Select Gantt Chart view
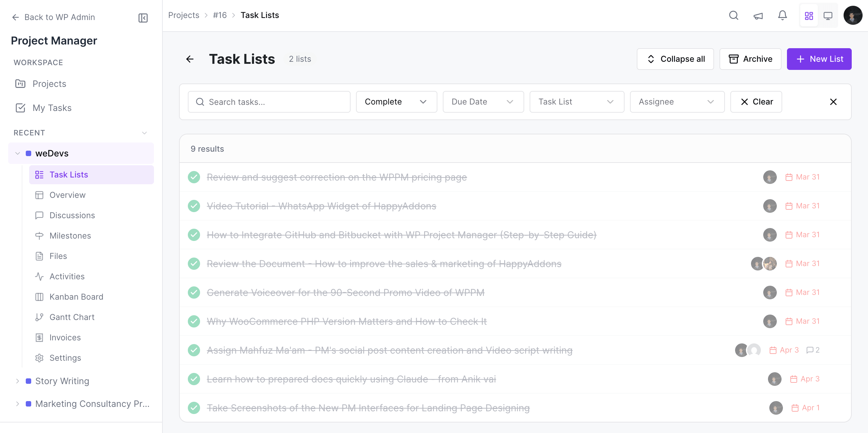Image resolution: width=868 pixels, height=433 pixels. (x=72, y=317)
